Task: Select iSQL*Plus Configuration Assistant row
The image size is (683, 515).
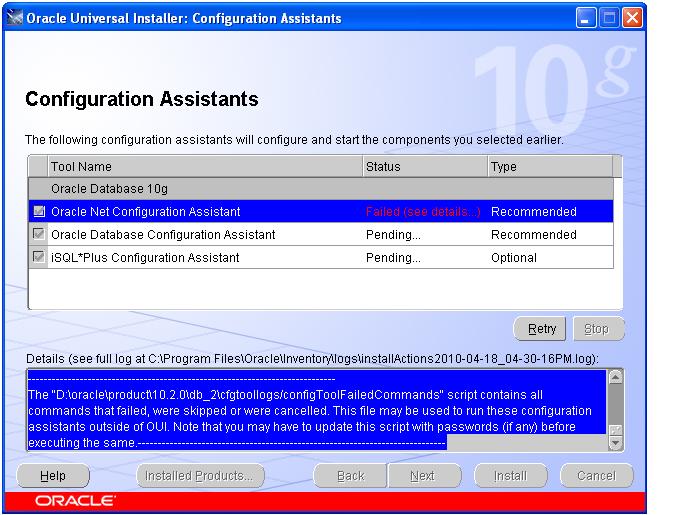Action: click(x=321, y=258)
